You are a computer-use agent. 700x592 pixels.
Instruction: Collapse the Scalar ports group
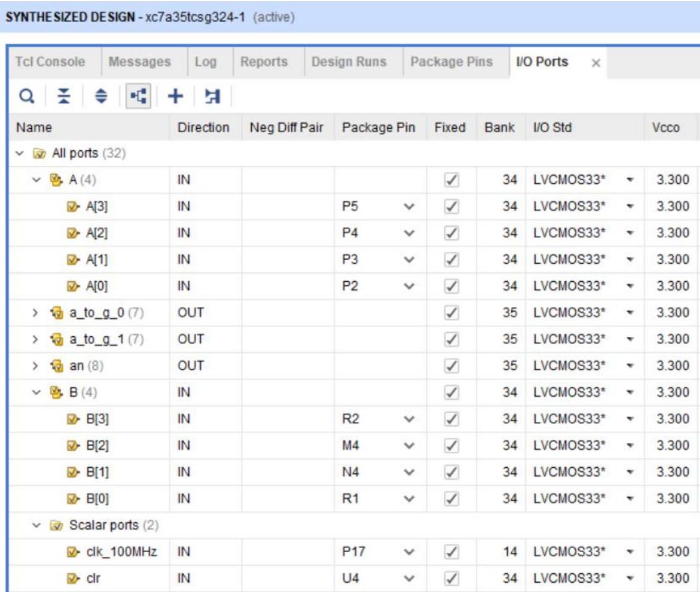37,525
